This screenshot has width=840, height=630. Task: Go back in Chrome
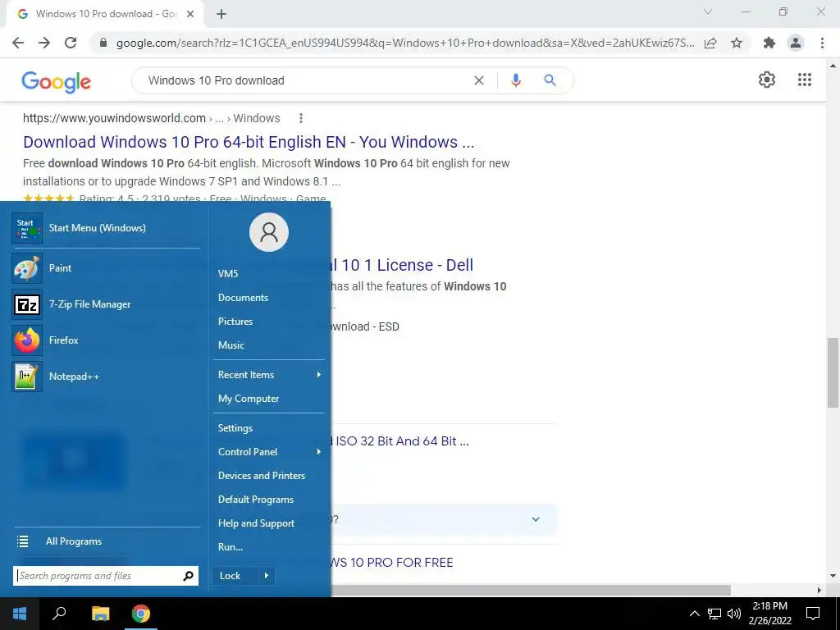coord(18,43)
